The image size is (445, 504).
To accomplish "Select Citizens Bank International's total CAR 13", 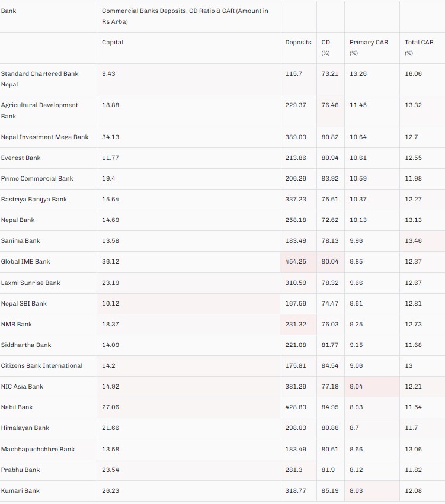I will (409, 366).
